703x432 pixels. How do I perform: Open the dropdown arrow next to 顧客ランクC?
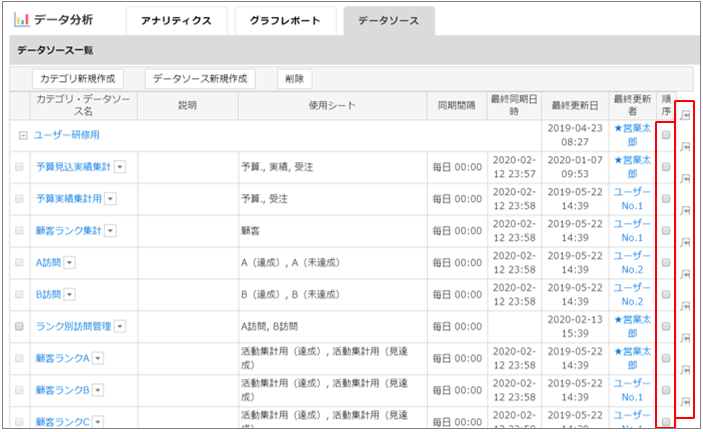98,422
